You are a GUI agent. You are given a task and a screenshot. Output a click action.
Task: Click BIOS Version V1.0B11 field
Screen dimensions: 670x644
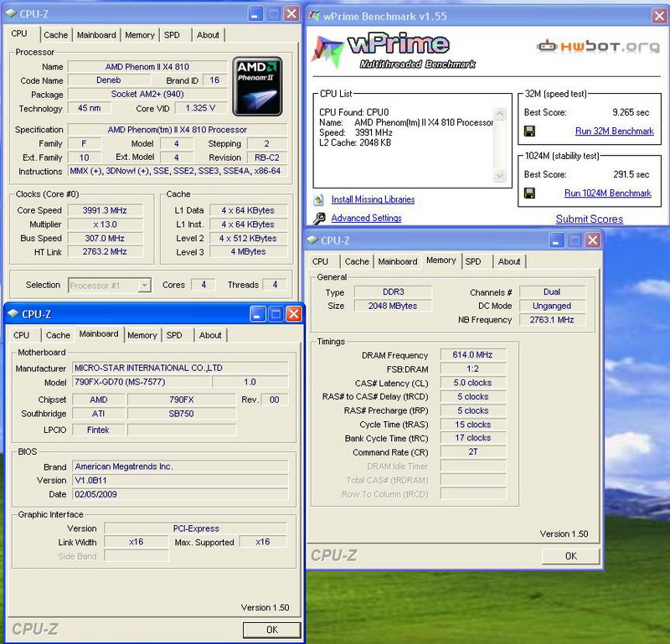pyautogui.click(x=180, y=481)
